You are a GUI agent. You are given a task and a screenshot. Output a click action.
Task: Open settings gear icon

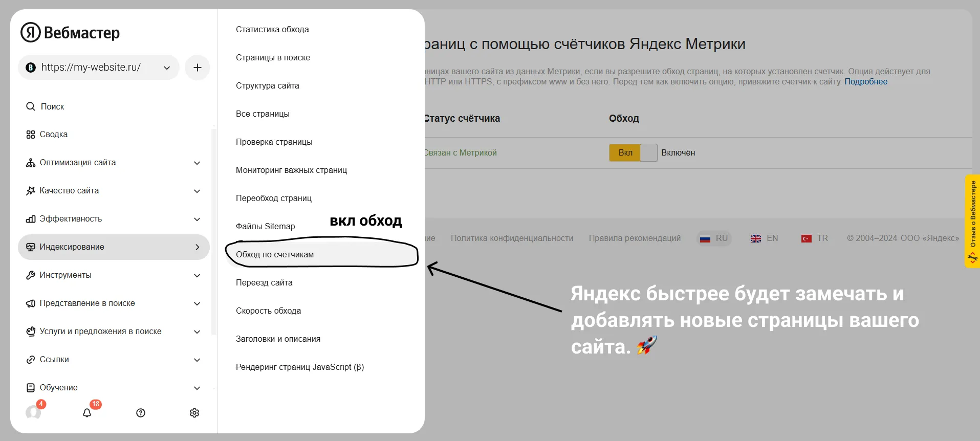click(x=194, y=413)
